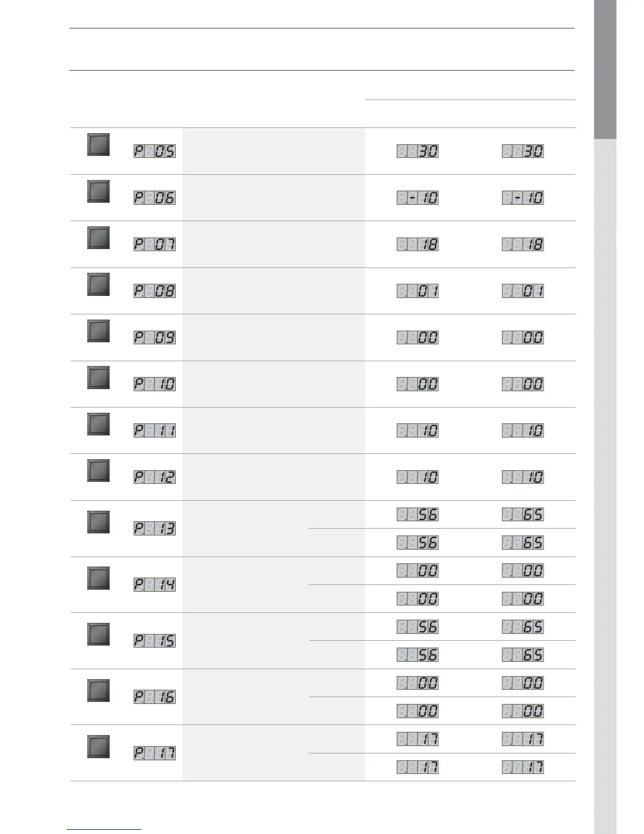Click the square button next to P.12
644x834 pixels.
(x=98, y=470)
